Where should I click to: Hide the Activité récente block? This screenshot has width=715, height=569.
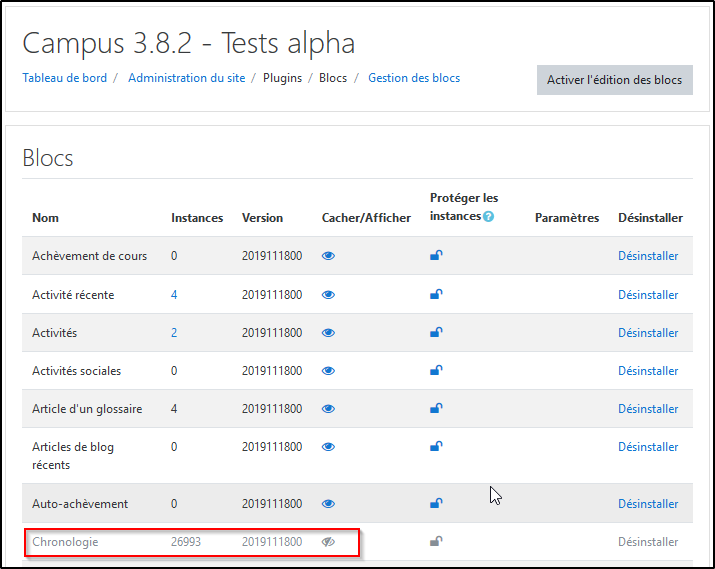click(328, 294)
